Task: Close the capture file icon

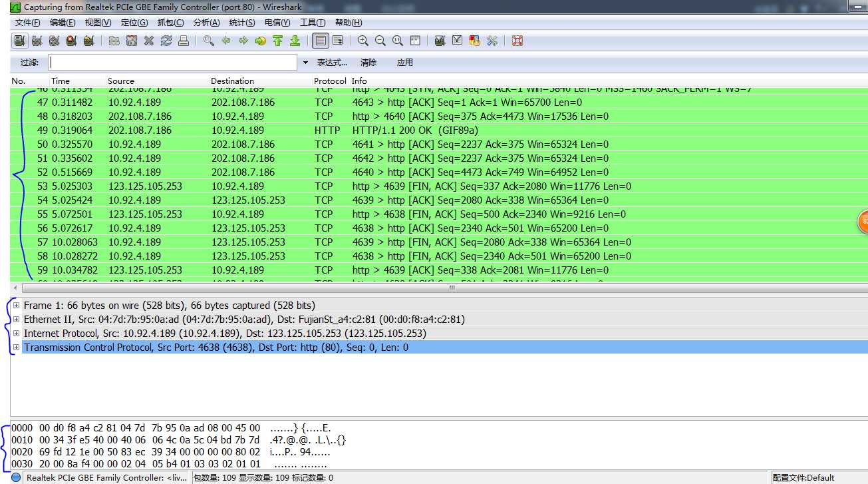Action: tap(149, 41)
